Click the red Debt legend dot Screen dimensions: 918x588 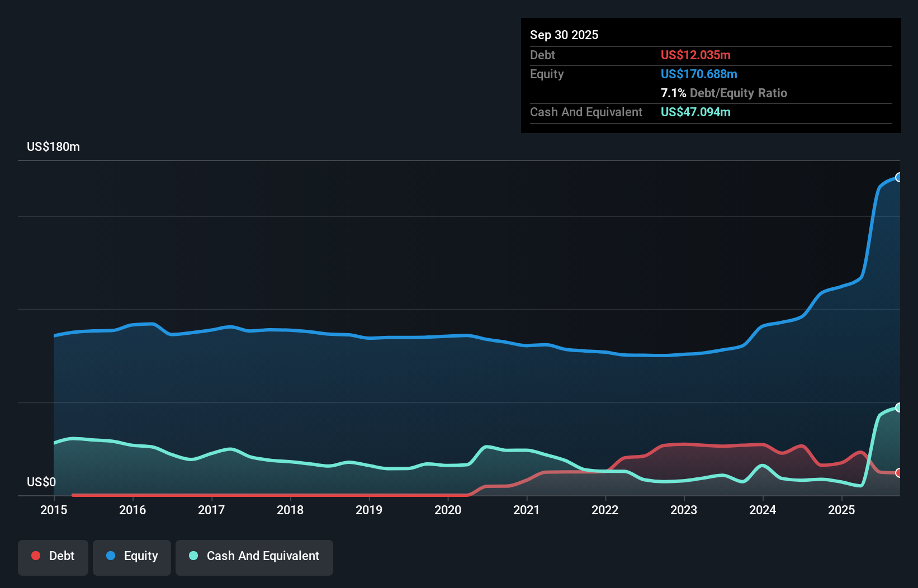click(36, 556)
